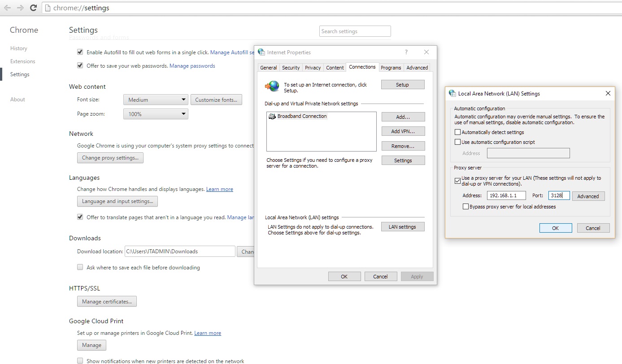Open the Manage passwords link
The image size is (622, 364).
click(x=192, y=66)
